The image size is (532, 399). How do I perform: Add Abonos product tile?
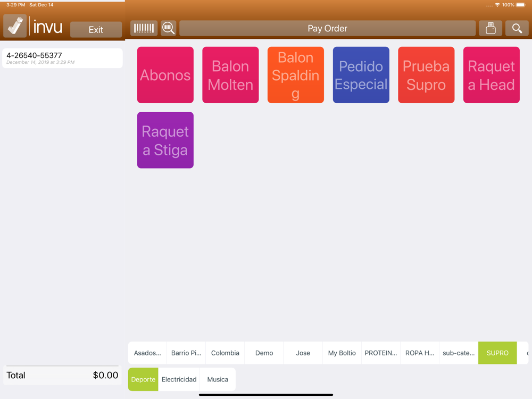(165, 75)
